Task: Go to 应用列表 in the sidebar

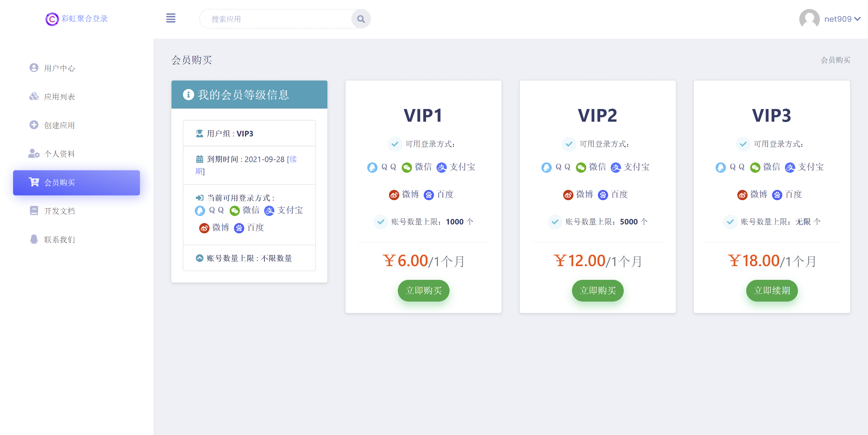Action: (x=59, y=96)
